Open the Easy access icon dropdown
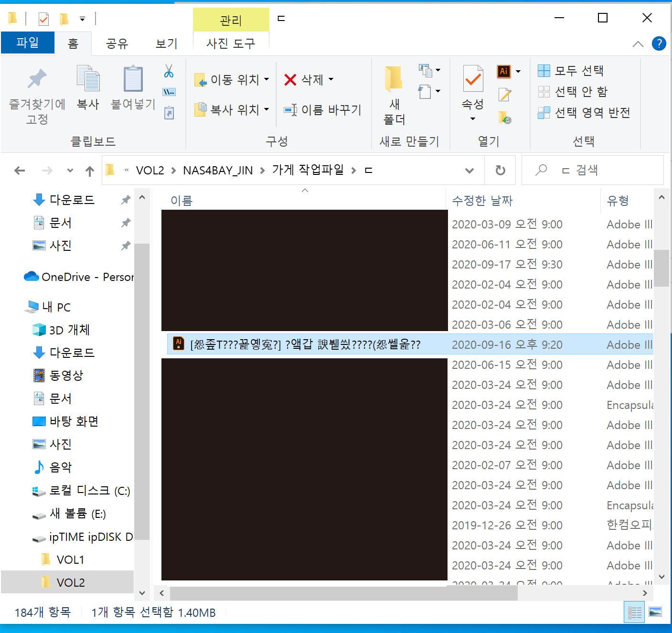This screenshot has height=633, width=672. point(429,91)
